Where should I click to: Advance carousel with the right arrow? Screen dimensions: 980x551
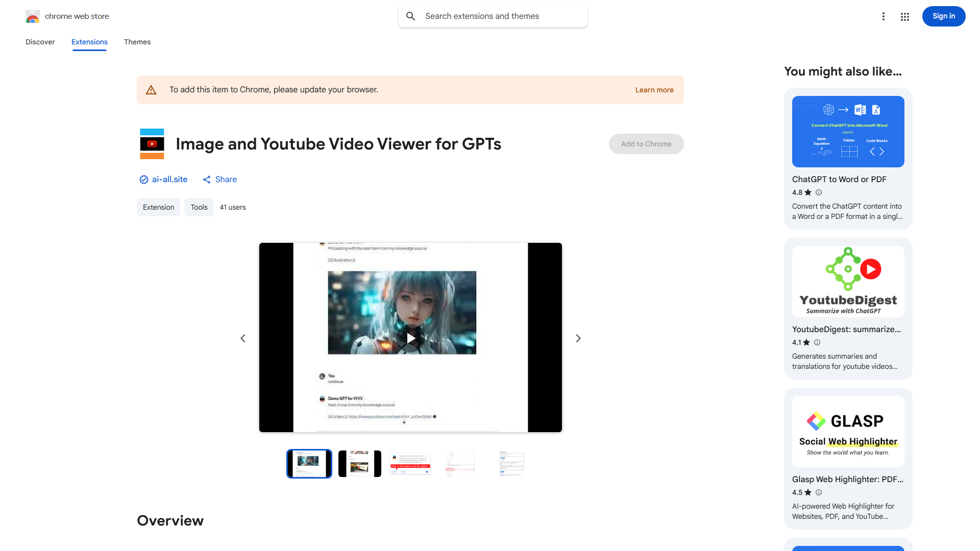578,338
